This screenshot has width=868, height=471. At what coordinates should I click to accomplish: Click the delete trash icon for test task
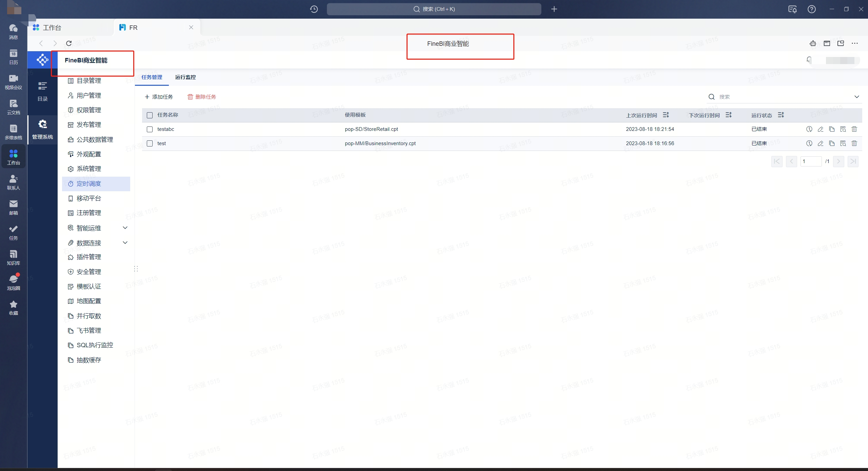point(854,143)
